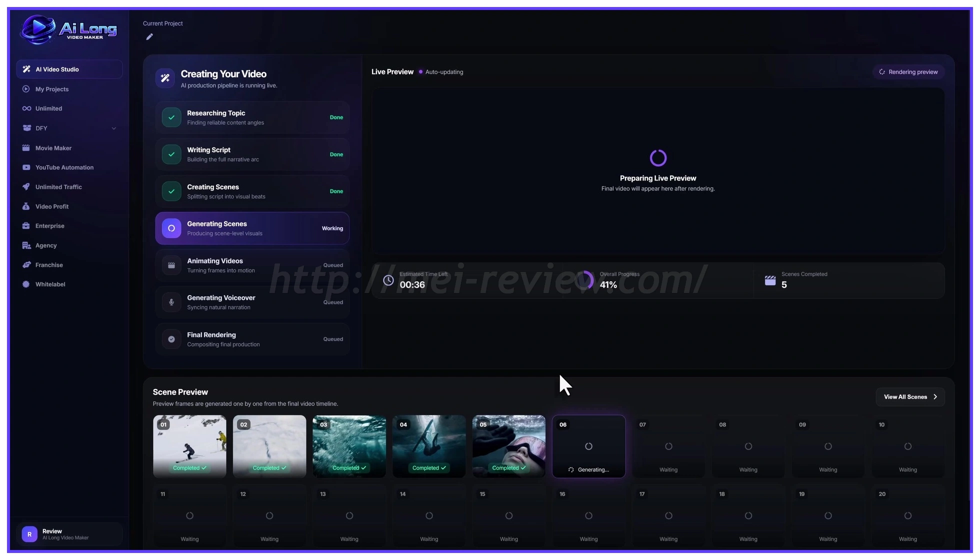
Task: Click the microphone icon for Generating Voiceover
Action: (x=171, y=302)
